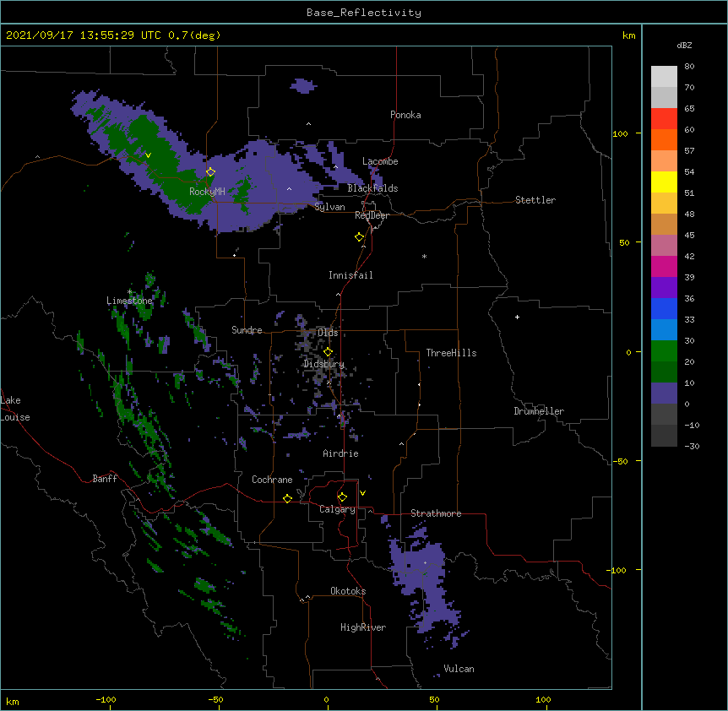Click the yellow diamond marker above Calgary label
This screenshot has width=728, height=711.
pyautogui.click(x=342, y=497)
